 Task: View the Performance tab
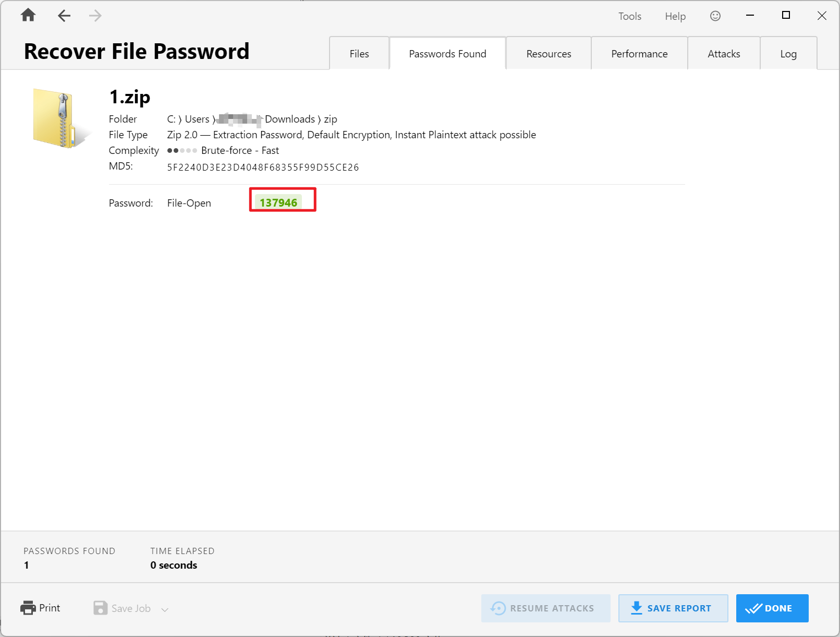[639, 54]
